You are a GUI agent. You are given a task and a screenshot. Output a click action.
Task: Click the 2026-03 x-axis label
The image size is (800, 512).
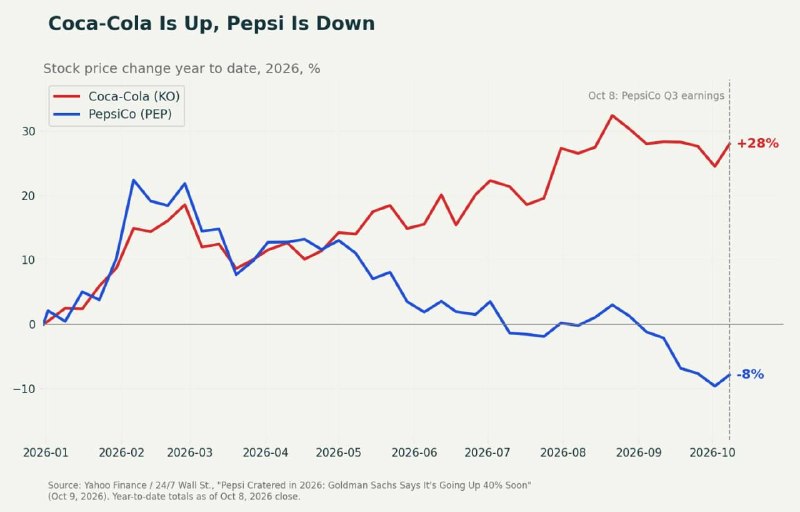pyautogui.click(x=189, y=453)
